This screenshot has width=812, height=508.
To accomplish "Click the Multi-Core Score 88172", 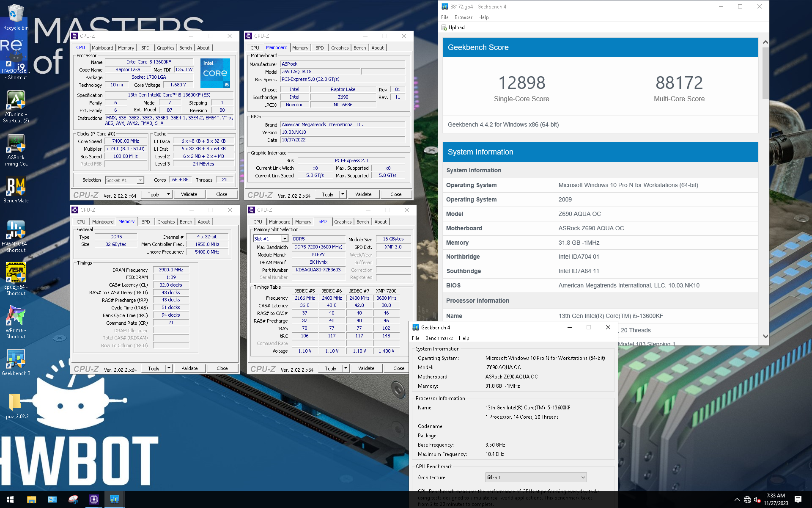I will point(679,83).
